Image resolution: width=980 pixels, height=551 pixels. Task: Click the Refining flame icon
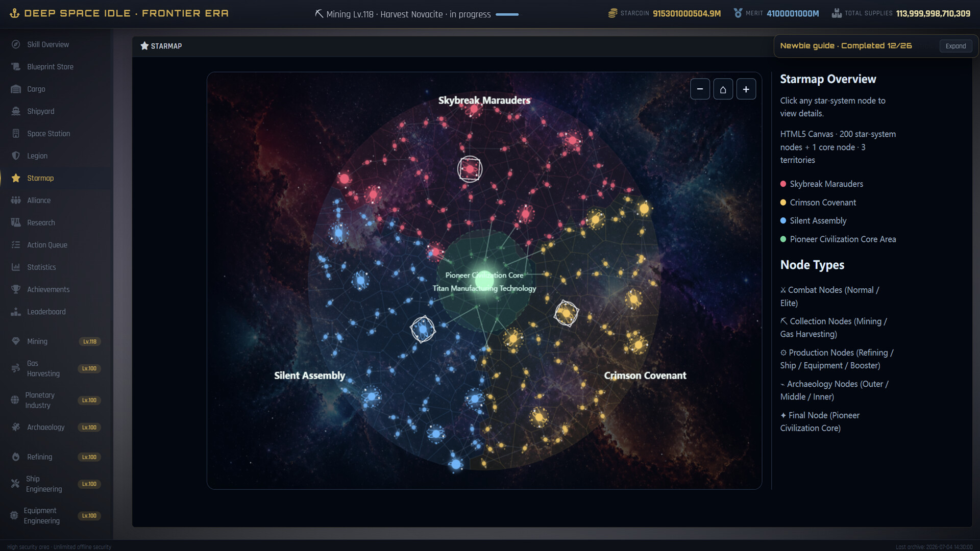coord(16,457)
